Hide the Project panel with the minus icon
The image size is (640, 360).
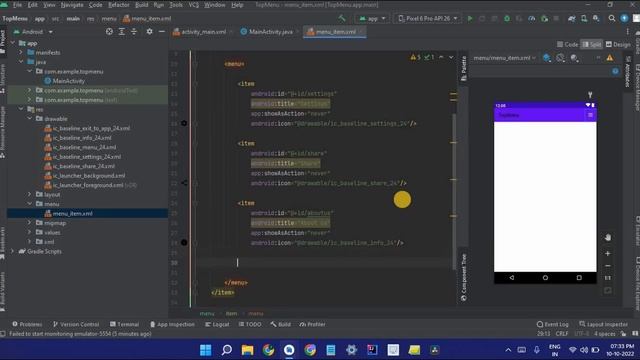pos(162,31)
